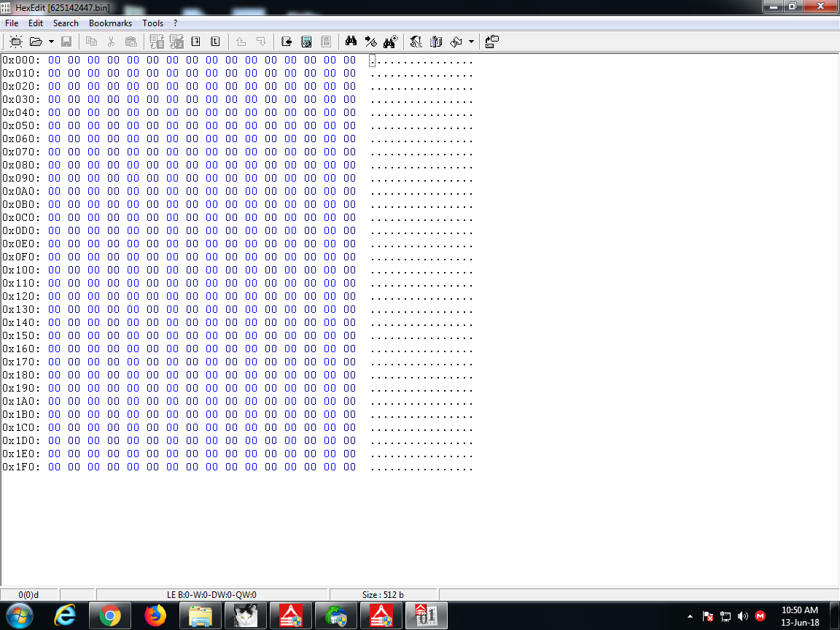Click the green globe shield taskbar icon
840x630 pixels.
[x=336, y=615]
